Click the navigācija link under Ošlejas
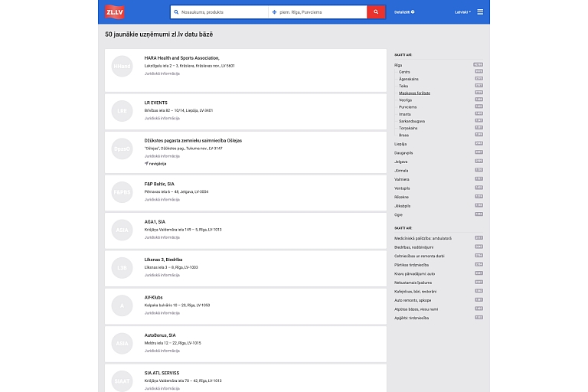 point(155,164)
